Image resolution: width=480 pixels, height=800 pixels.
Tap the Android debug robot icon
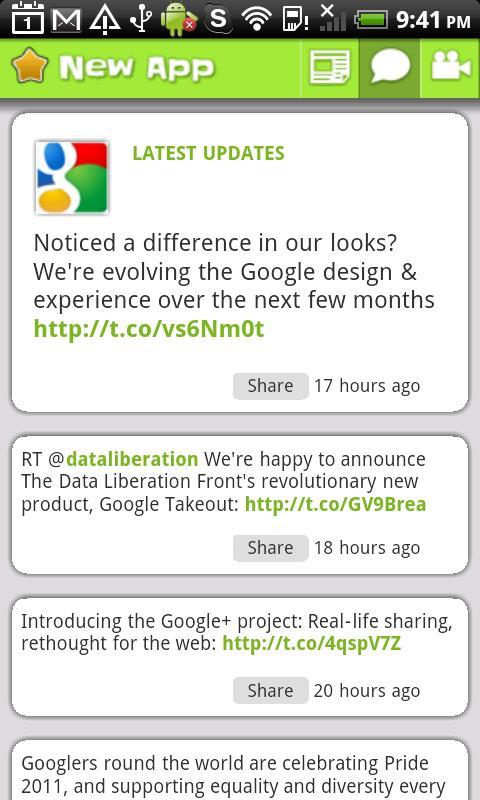tap(178, 20)
